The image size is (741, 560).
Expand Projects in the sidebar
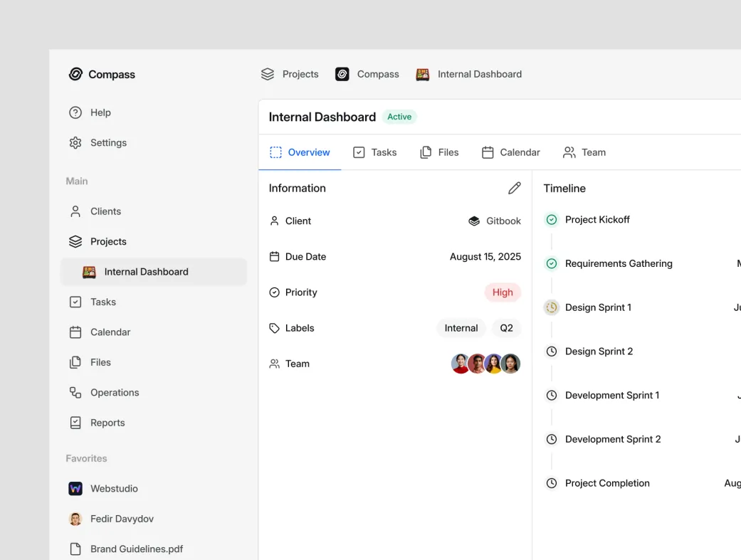point(108,242)
